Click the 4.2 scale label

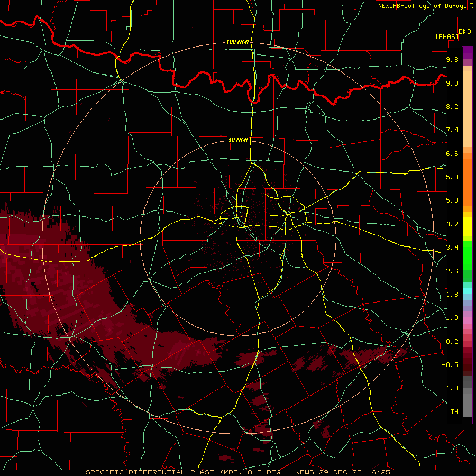coord(452,224)
